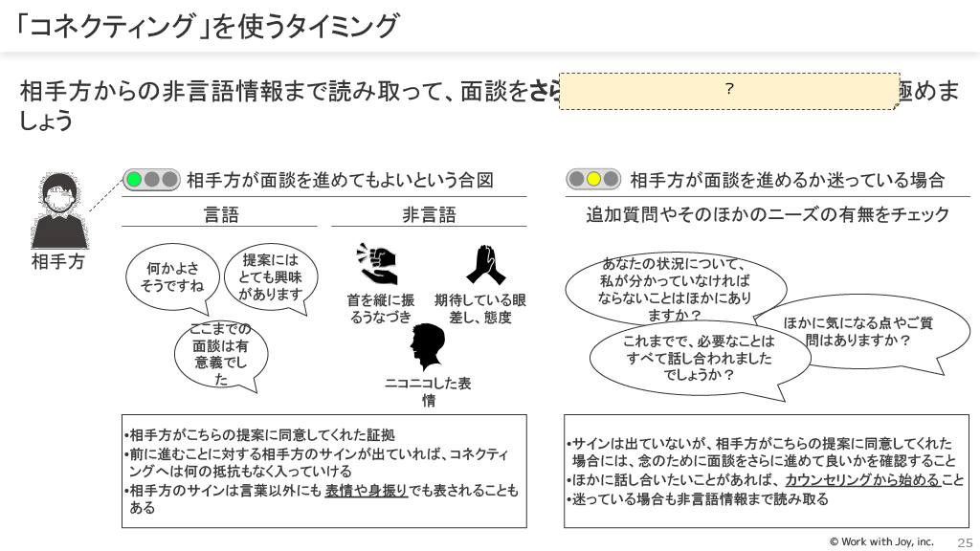The width and height of the screenshot is (980, 551).
Task: Click the ここまでの面談は有意義でした bubble
Action: [221, 355]
